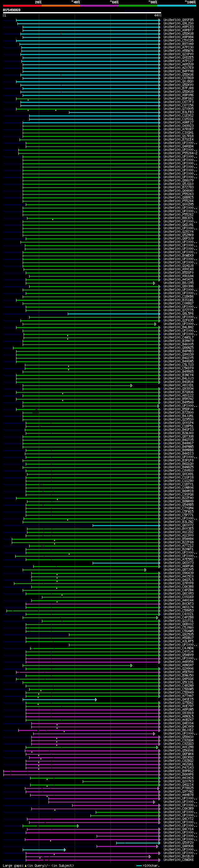Click the orange ~40% identity legend segment
This screenshot has height=868, width=199.
click(x=61, y=5)
